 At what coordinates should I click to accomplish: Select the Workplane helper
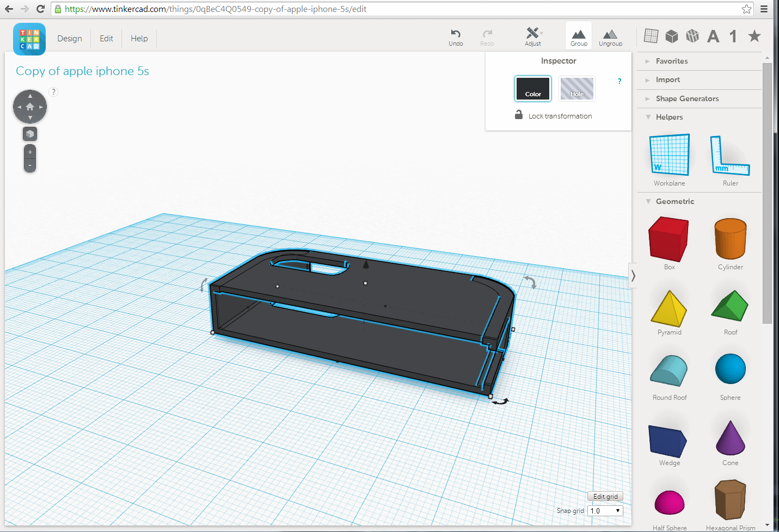[670, 156]
